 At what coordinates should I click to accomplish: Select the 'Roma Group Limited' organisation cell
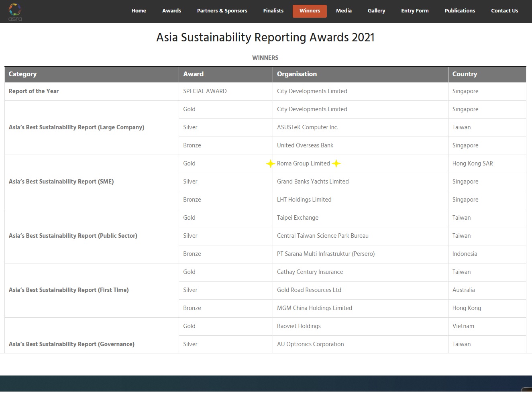pyautogui.click(x=360, y=164)
